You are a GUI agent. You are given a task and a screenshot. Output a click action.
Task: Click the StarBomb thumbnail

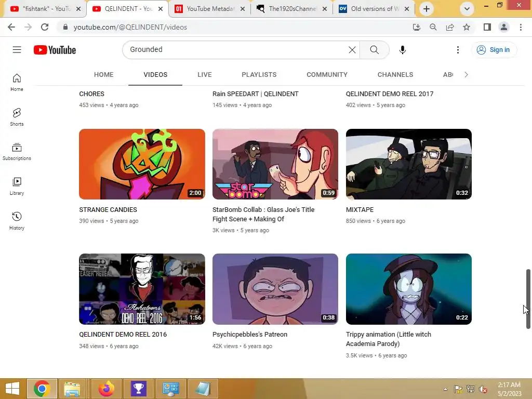point(275,164)
